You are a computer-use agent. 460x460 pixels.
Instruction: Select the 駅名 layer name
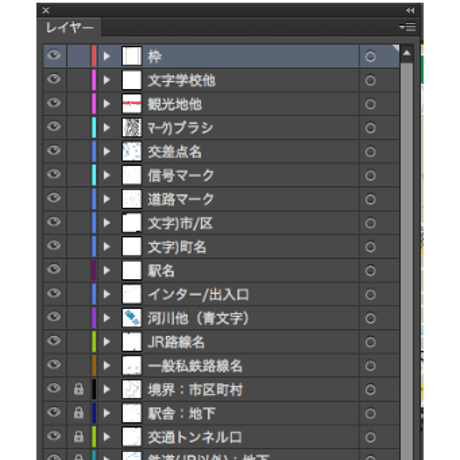tap(161, 271)
